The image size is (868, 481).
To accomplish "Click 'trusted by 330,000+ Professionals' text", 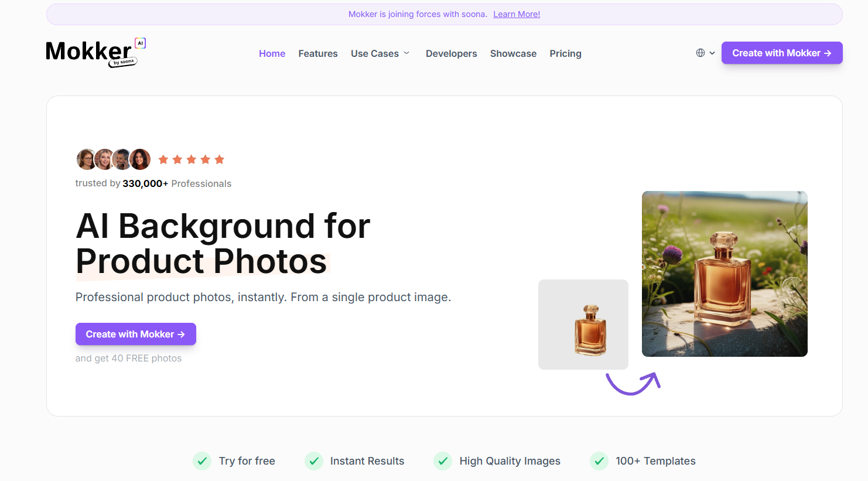I will coord(153,183).
